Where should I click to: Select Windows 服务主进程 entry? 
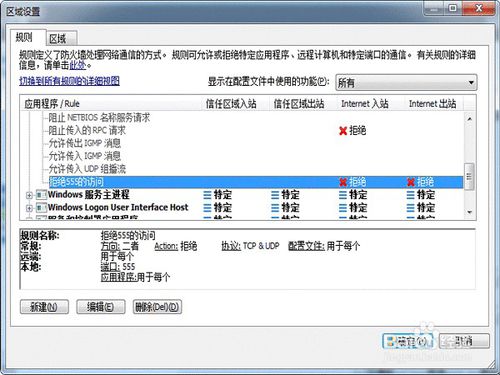(89, 195)
